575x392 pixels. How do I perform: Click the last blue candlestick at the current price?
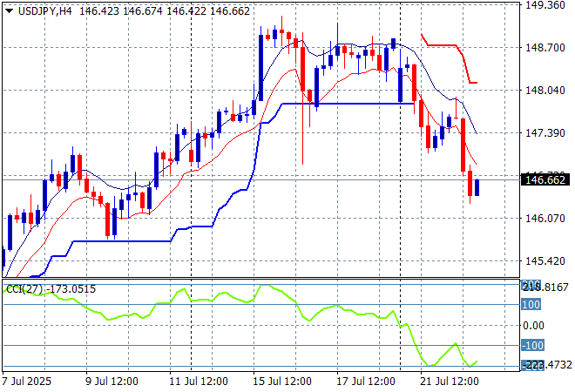point(477,187)
